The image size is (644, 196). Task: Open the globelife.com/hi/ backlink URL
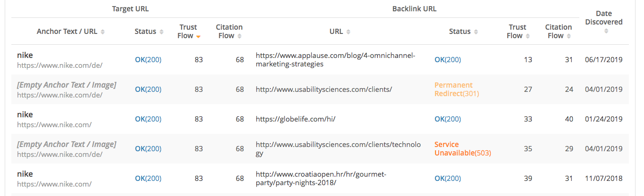(x=295, y=119)
